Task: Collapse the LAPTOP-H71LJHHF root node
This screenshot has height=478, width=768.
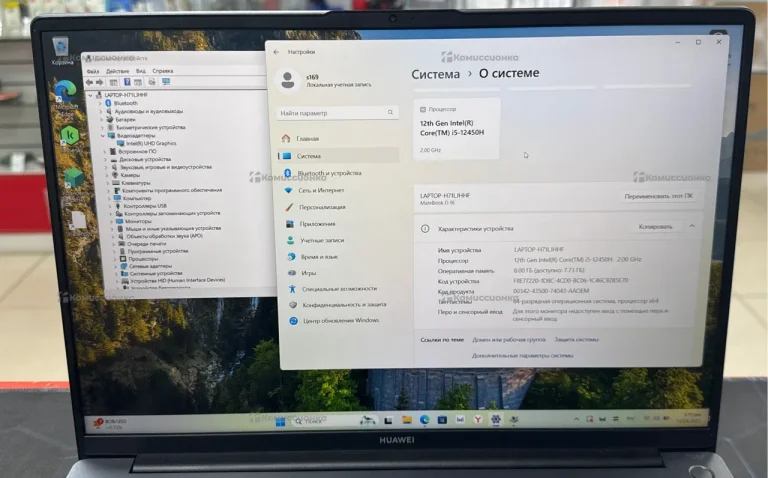Action: tap(90, 95)
